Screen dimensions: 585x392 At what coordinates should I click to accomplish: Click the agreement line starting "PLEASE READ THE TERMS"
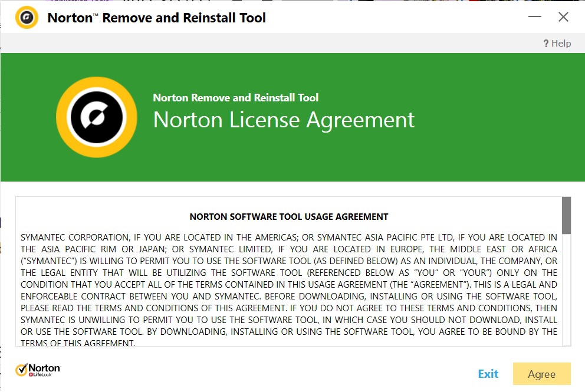289,308
